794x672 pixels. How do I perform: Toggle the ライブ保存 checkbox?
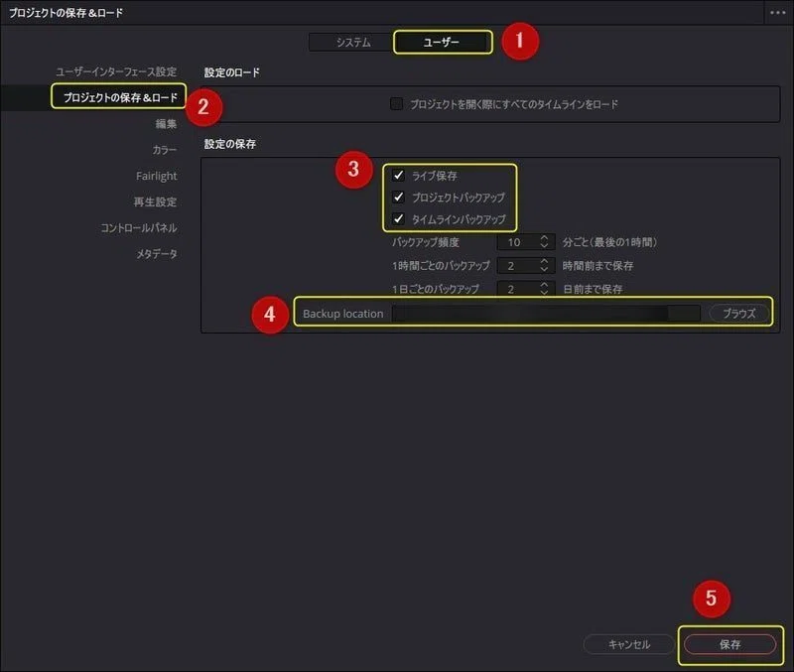click(x=398, y=176)
